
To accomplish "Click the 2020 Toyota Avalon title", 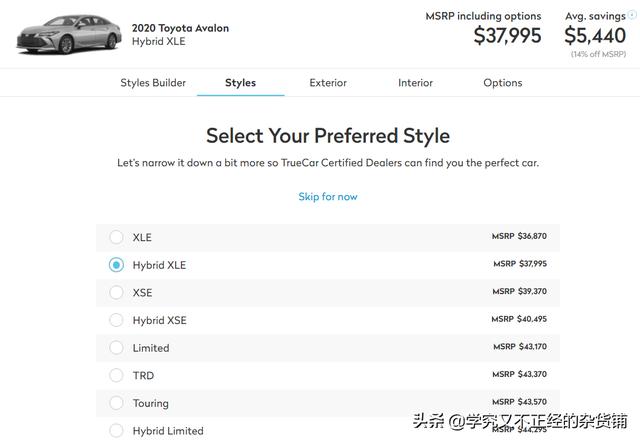I will 180,28.
